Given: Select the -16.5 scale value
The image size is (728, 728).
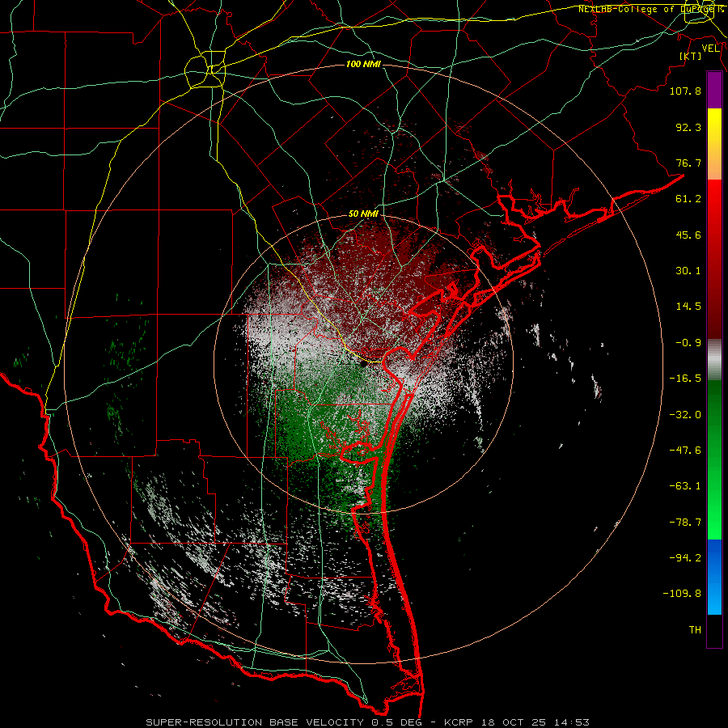Looking at the screenshot, I should tap(685, 379).
